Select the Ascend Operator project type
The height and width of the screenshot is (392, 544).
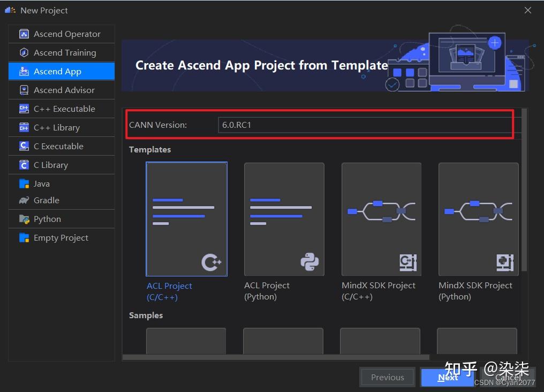click(66, 34)
